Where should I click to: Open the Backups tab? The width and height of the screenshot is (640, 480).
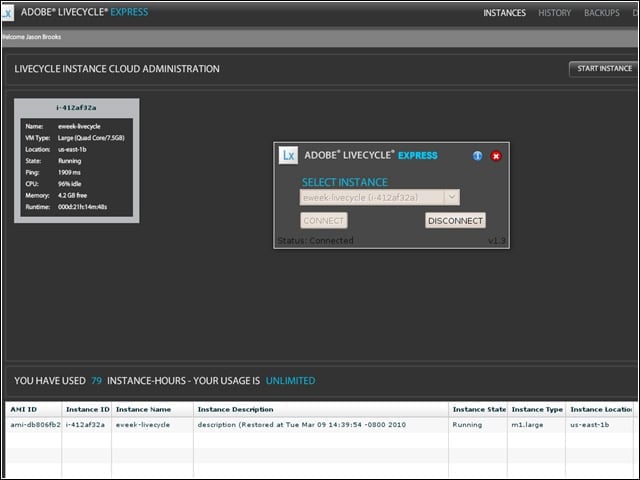click(602, 13)
